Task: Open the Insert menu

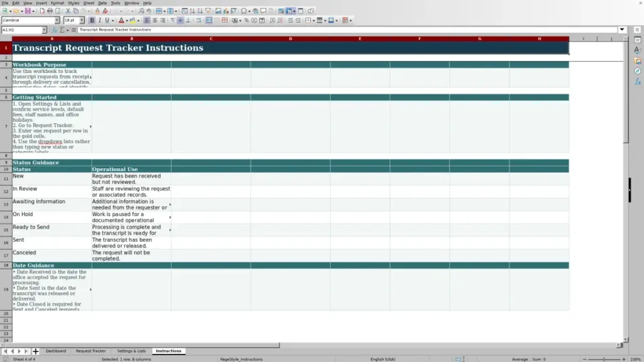Action: tap(41, 3)
